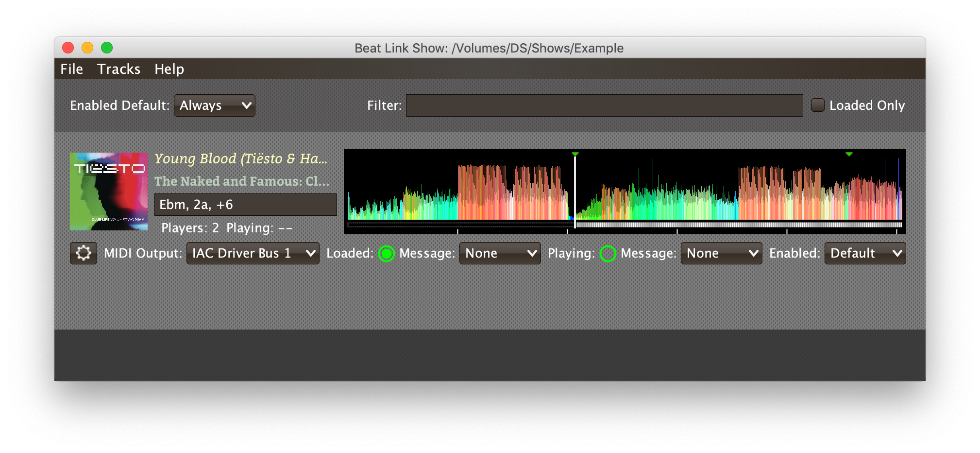Click the track waveform preview
The height and width of the screenshot is (453, 980).
click(625, 192)
